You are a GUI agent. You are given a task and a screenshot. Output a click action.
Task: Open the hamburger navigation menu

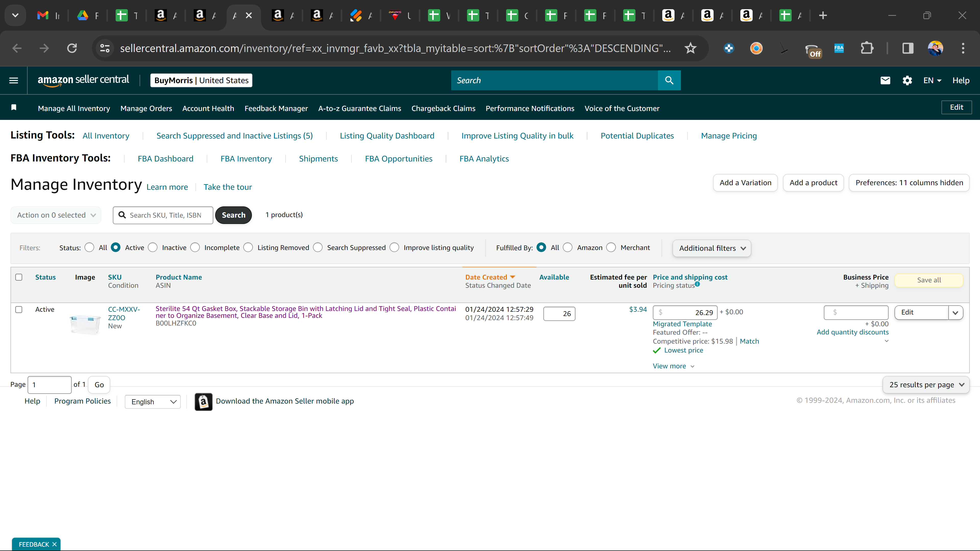point(14,80)
